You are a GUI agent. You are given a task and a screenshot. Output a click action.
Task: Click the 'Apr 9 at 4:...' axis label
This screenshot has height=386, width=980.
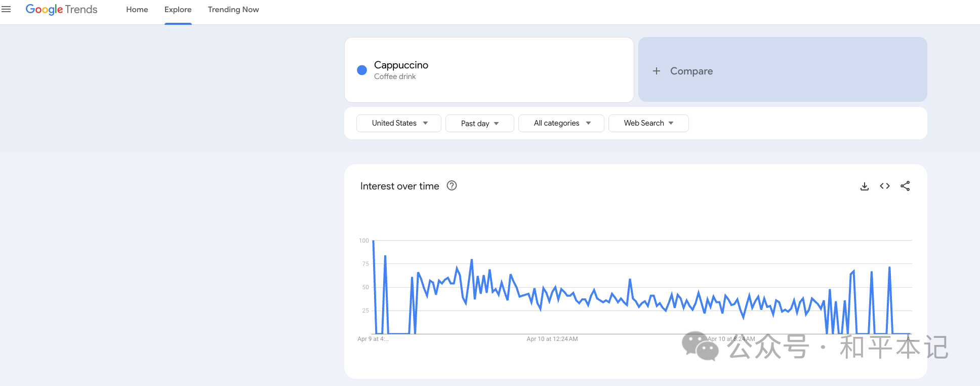tap(373, 339)
